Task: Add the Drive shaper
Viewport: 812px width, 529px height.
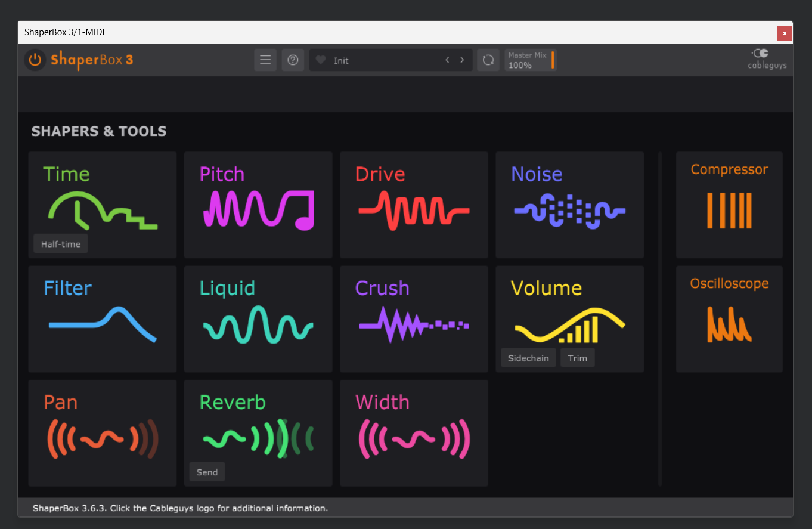Action: pyautogui.click(x=414, y=205)
